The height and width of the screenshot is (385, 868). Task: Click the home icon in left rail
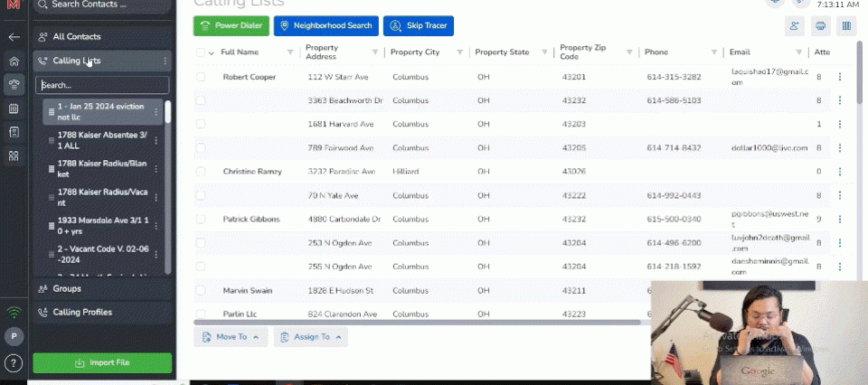click(14, 61)
